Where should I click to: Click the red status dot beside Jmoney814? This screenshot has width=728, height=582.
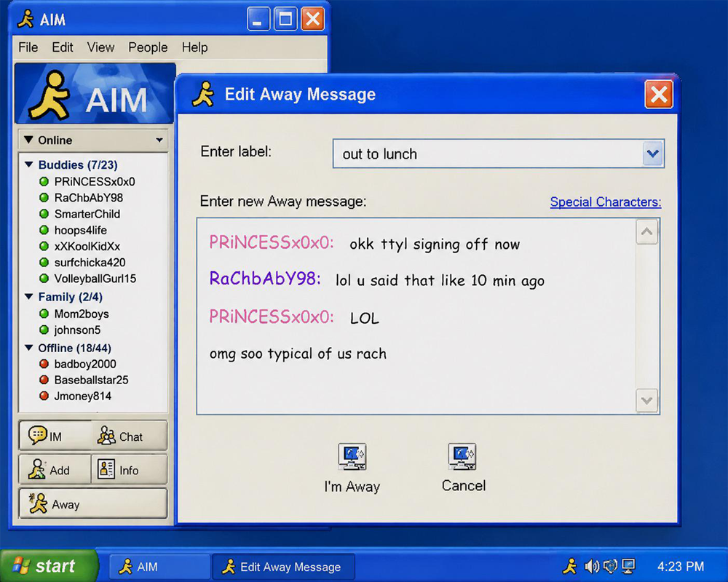click(44, 396)
